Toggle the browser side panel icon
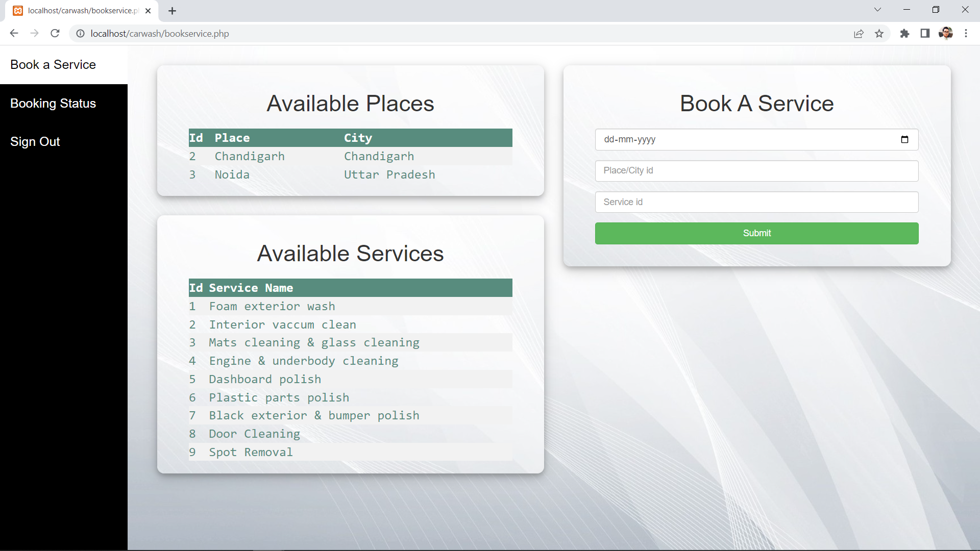Viewport: 980px width, 551px height. 925,33
